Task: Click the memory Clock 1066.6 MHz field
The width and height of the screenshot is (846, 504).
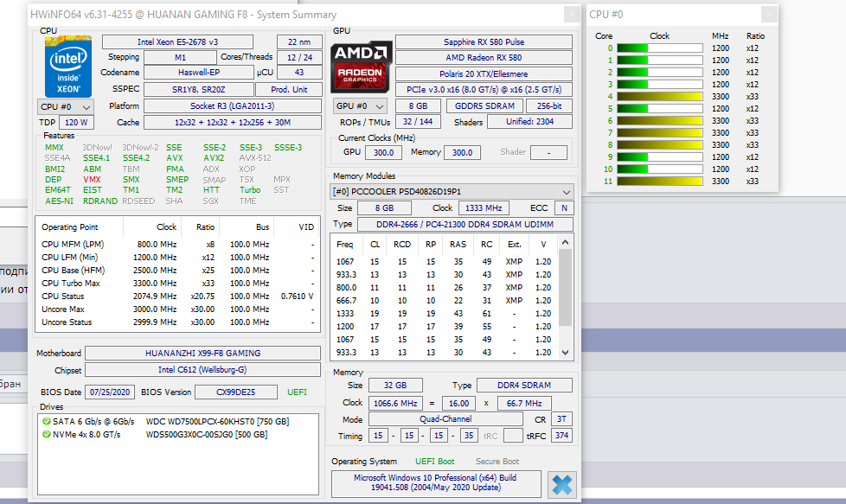Action: pos(395,403)
